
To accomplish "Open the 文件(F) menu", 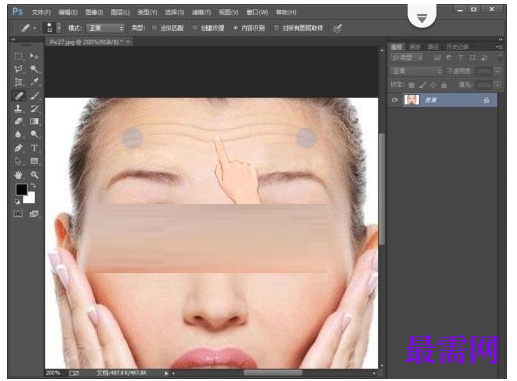I will coord(41,12).
